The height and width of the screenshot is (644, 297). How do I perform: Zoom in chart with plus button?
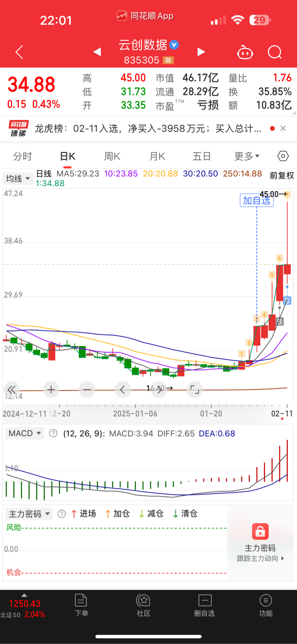pos(51,389)
